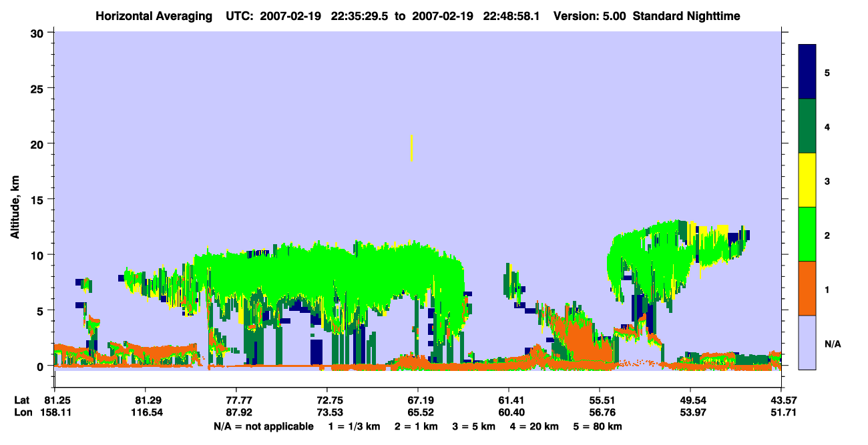
Task: Click legend text '5 = 80 km'
Action: click(x=598, y=426)
